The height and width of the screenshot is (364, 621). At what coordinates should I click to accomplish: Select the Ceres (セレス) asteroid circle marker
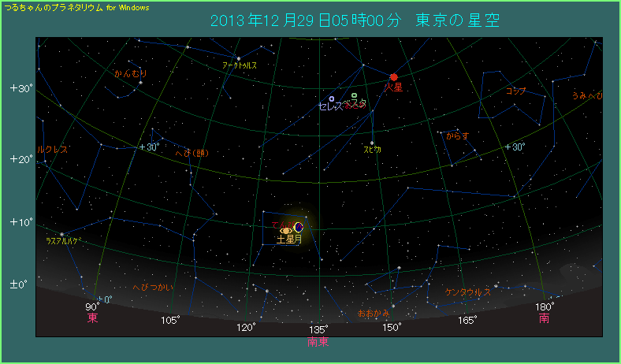pyautogui.click(x=332, y=99)
